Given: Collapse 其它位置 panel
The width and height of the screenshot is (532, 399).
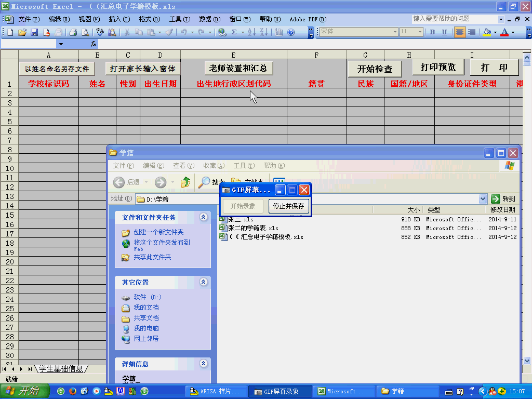Looking at the screenshot, I should pos(203,282).
